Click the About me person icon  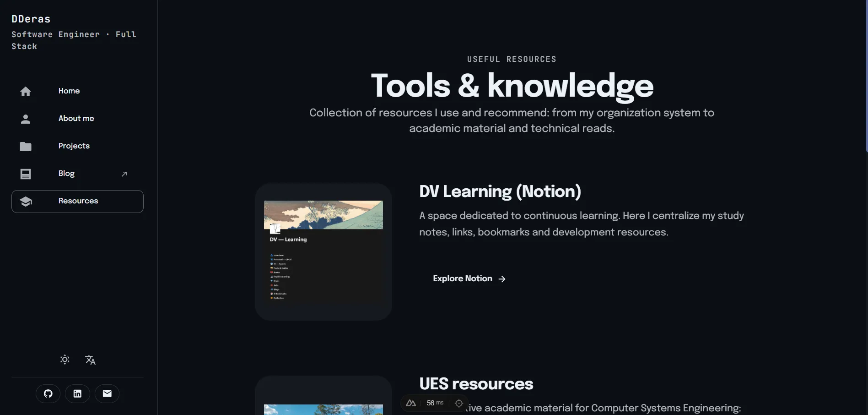pos(26,119)
